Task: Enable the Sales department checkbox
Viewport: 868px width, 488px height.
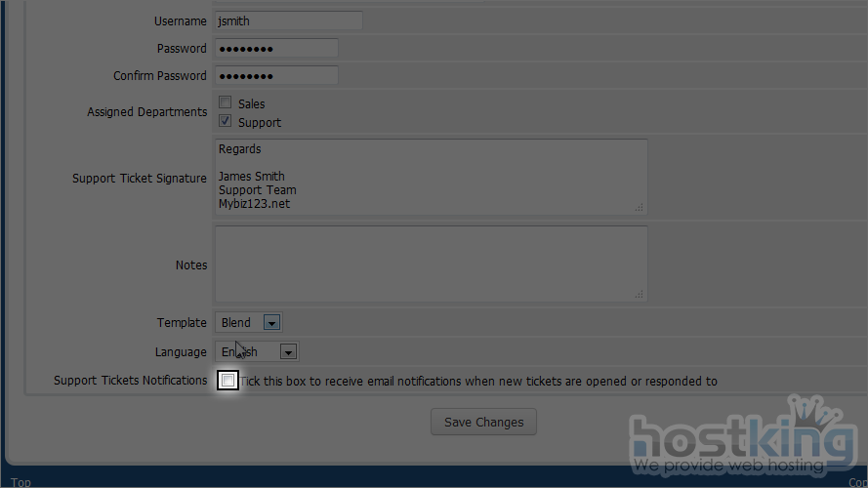Action: click(x=226, y=103)
